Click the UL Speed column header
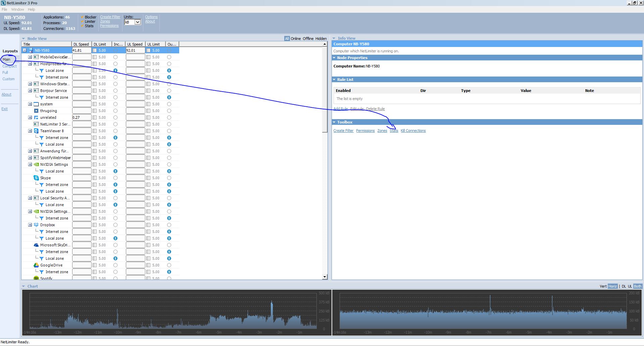Screen dimensions: 644x346 pyautogui.click(x=135, y=44)
